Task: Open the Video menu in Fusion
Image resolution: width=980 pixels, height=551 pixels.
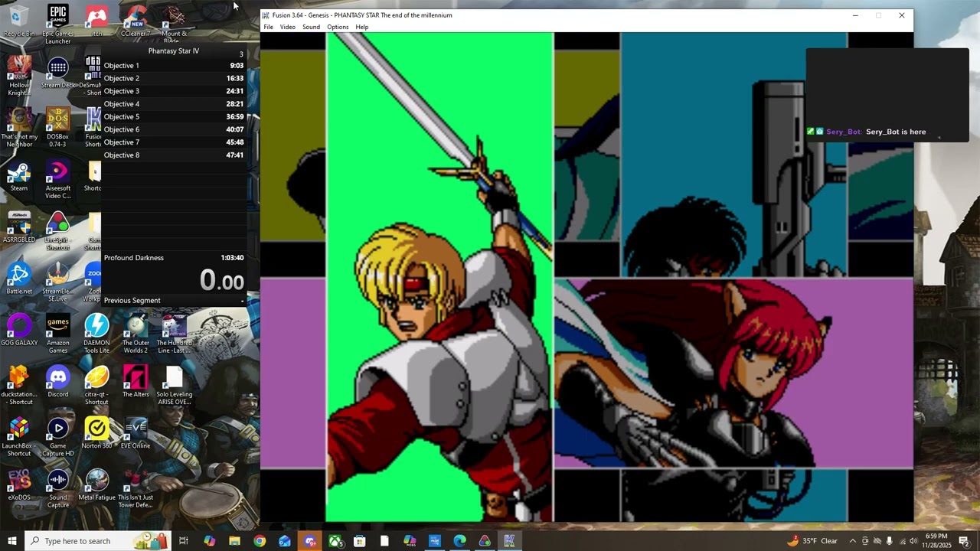Action: (287, 27)
